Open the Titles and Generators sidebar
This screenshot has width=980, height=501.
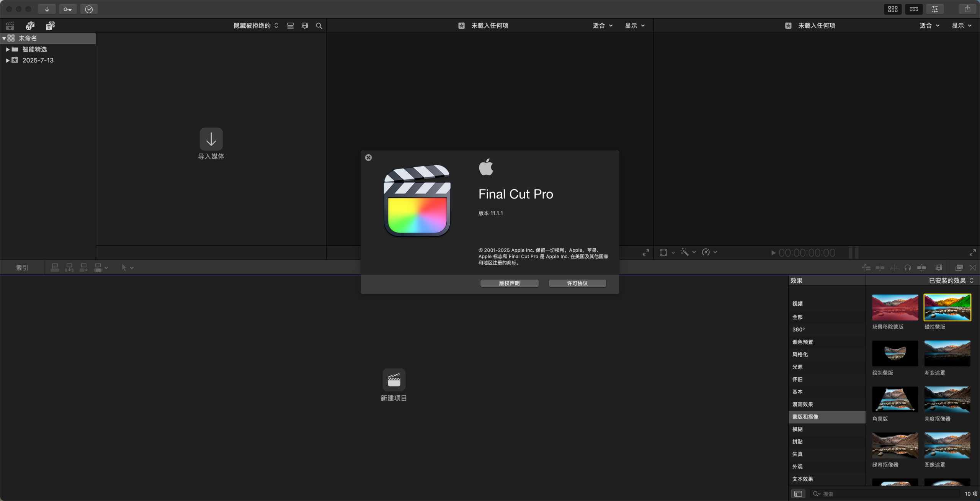pyautogui.click(x=50, y=26)
